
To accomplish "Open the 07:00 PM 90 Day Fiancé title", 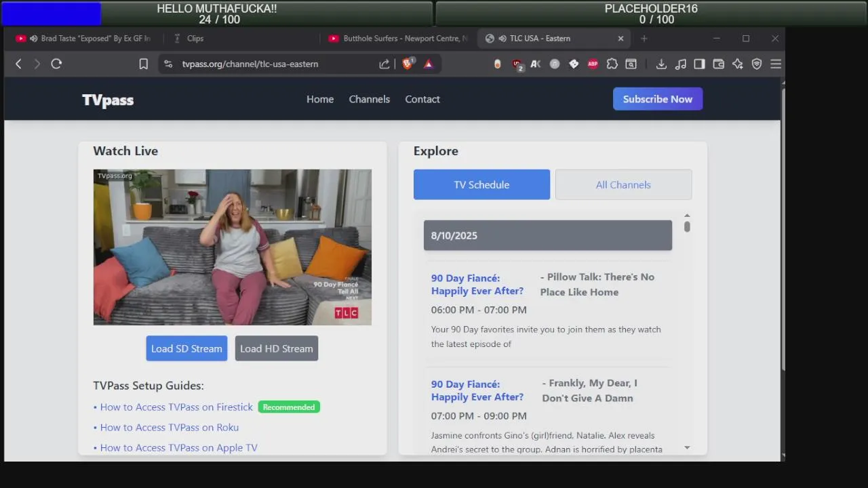I will point(477,390).
